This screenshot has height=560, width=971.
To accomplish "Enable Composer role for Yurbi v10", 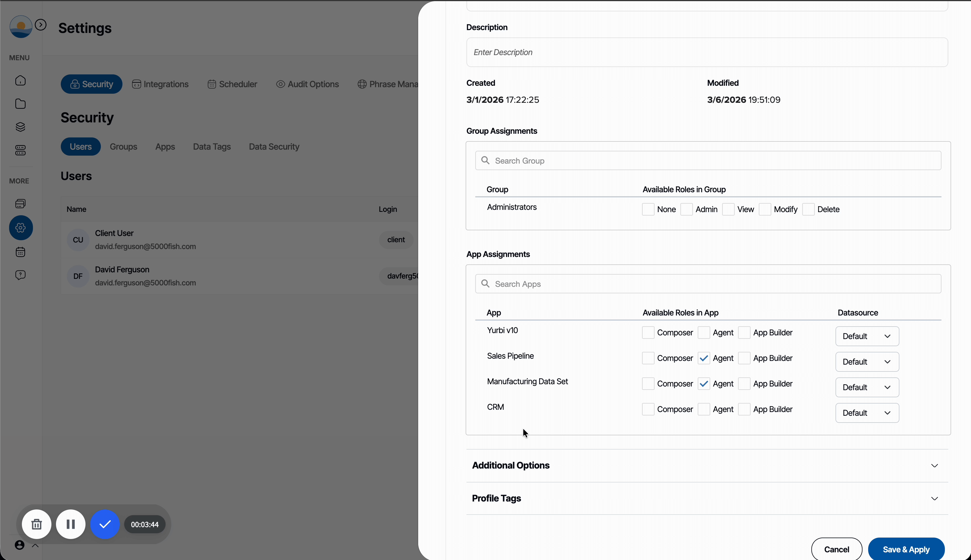I will [x=648, y=332].
